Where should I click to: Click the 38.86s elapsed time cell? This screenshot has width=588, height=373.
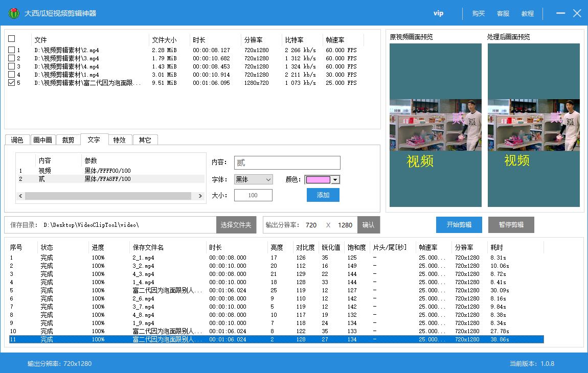click(x=500, y=339)
